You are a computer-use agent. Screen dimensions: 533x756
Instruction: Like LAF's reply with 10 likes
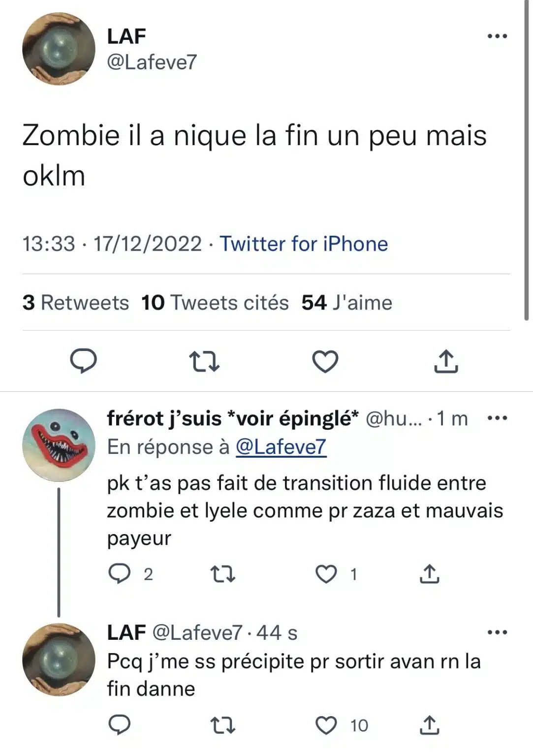326,725
